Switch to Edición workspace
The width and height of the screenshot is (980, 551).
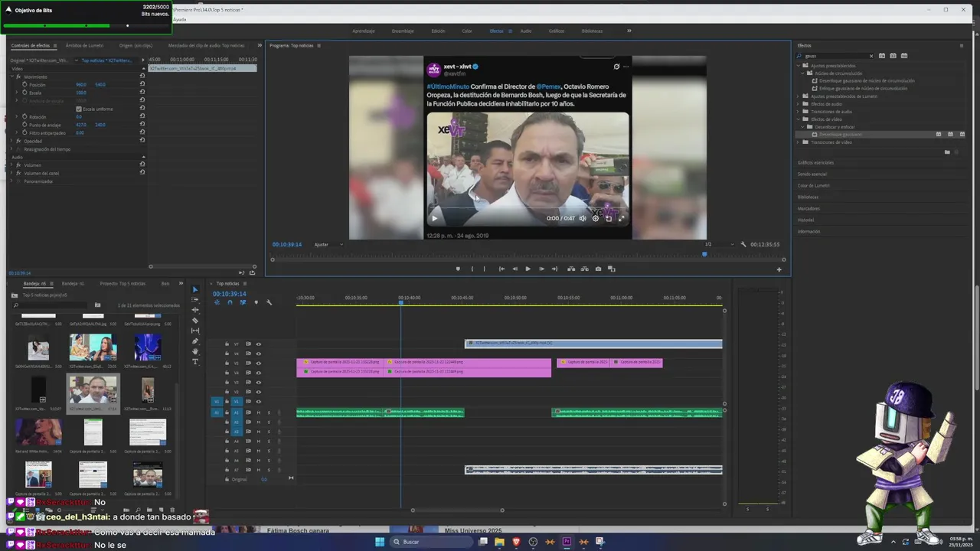[x=438, y=31]
